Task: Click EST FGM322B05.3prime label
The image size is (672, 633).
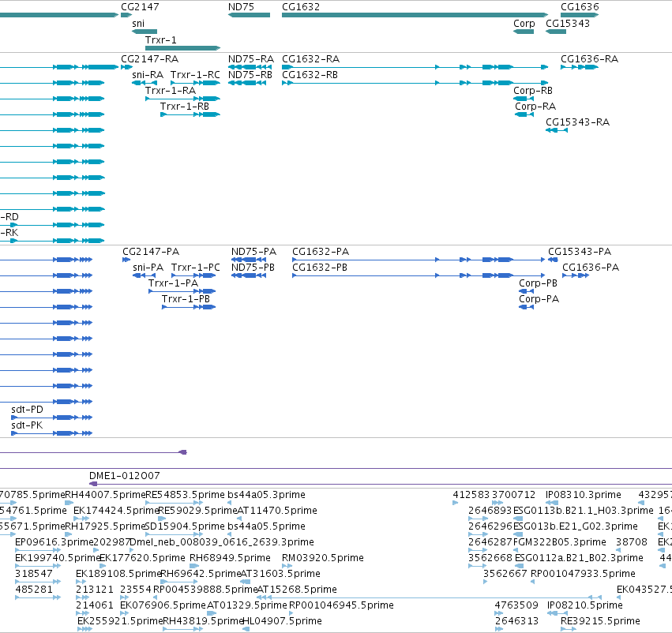Action: tap(560, 542)
